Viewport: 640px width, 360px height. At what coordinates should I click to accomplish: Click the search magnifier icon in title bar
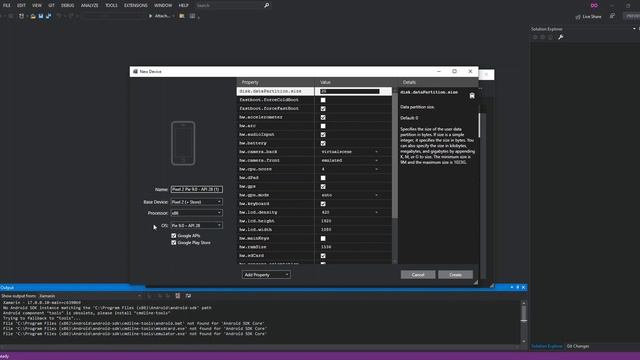point(267,5)
